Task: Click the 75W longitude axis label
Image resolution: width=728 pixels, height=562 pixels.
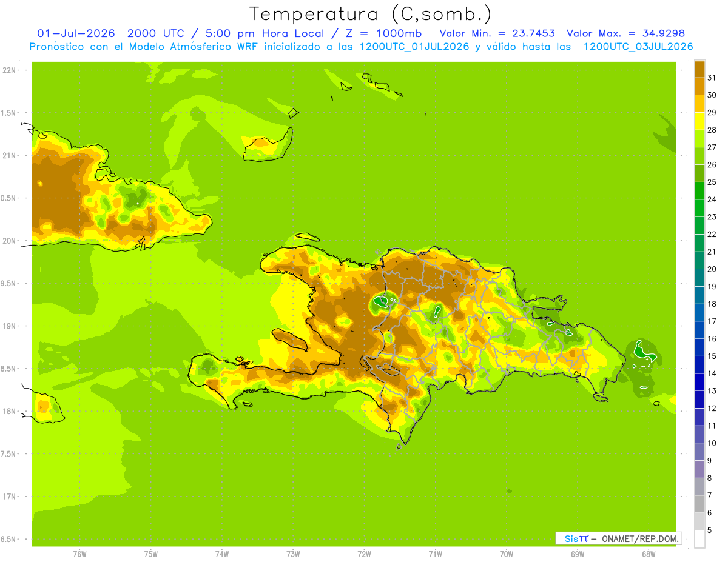Action: [x=151, y=554]
